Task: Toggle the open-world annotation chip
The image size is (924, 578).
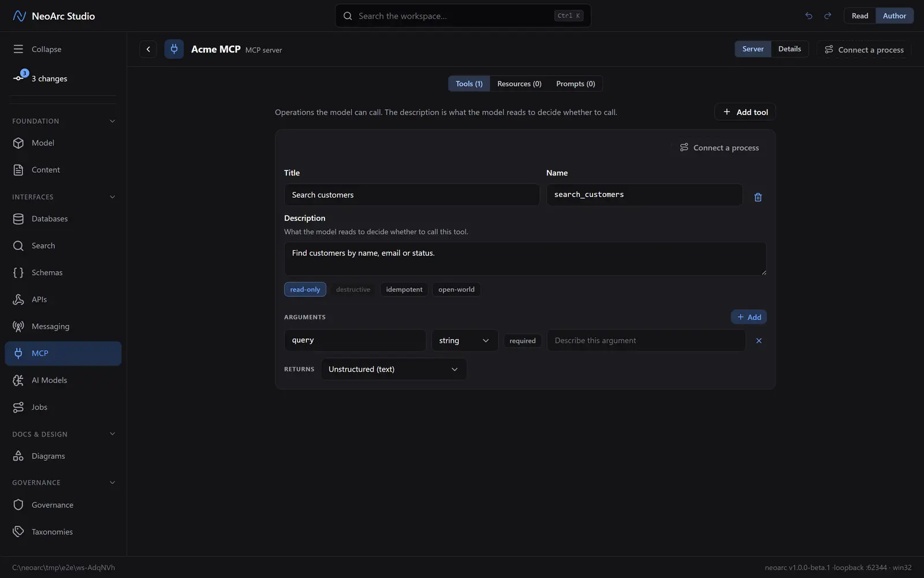Action: [x=456, y=290]
